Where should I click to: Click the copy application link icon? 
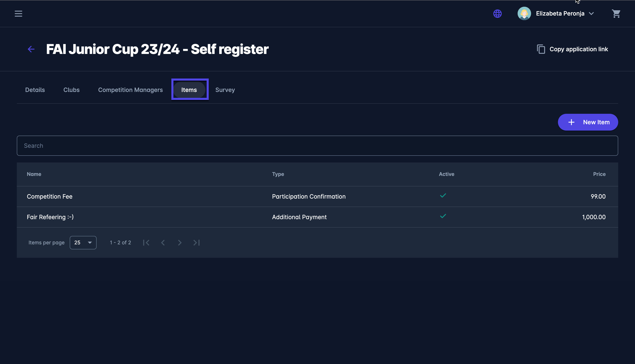click(541, 49)
